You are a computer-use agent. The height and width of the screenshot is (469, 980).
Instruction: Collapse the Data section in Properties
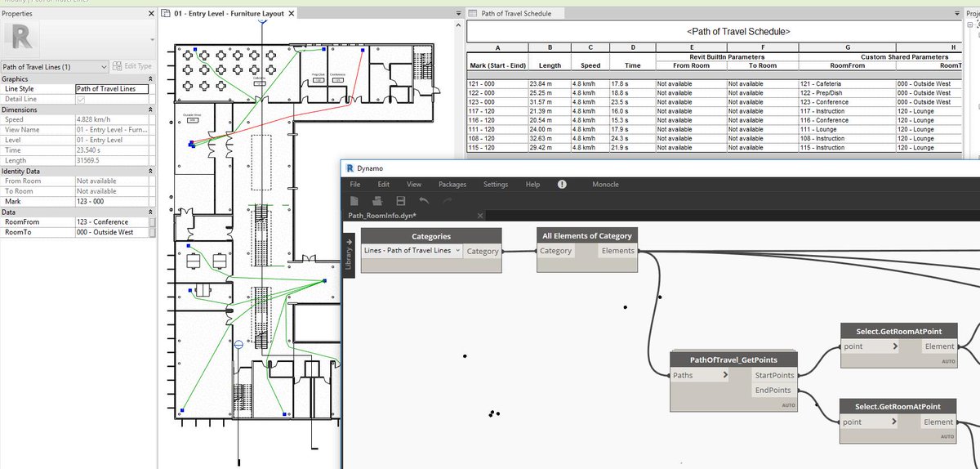(x=152, y=211)
